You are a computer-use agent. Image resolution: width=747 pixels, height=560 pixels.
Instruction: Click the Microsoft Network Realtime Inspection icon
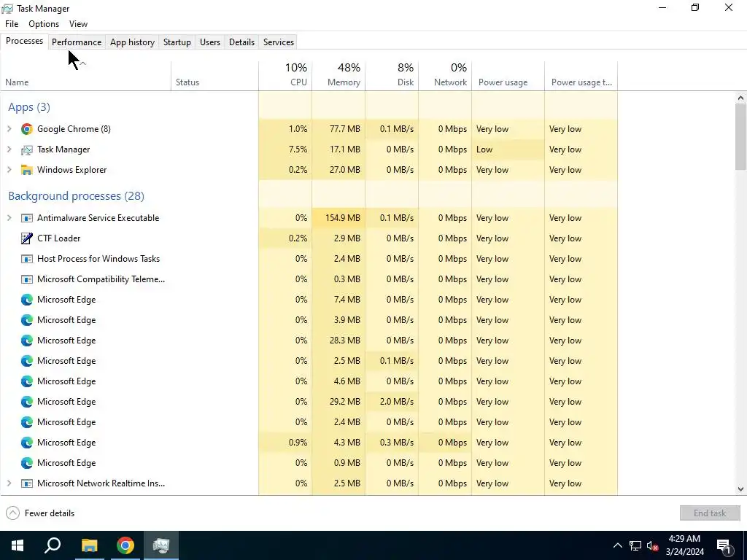click(x=27, y=483)
